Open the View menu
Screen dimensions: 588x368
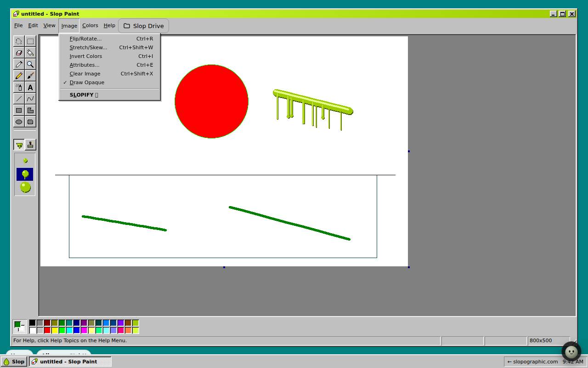tap(49, 26)
